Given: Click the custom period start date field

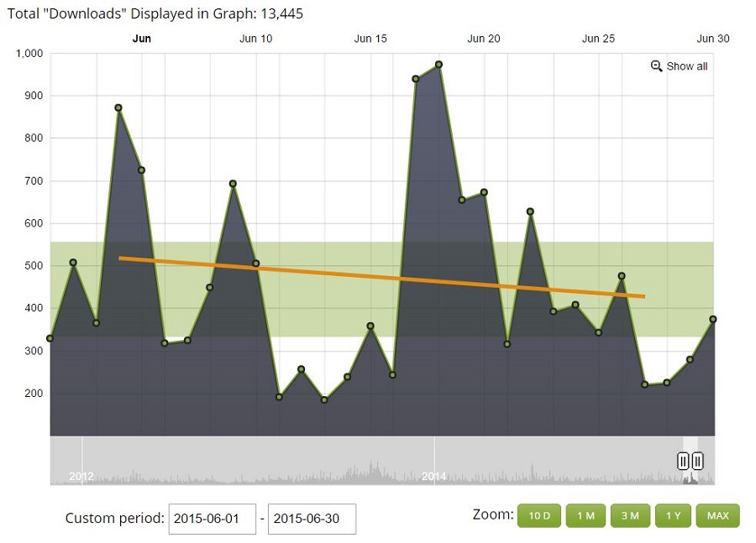Looking at the screenshot, I should (x=213, y=519).
